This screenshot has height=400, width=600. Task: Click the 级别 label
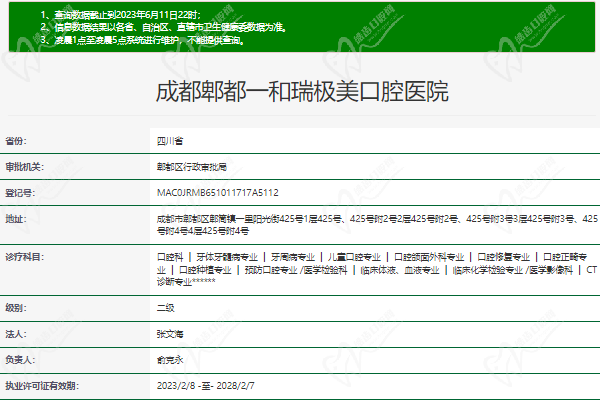click(16, 308)
